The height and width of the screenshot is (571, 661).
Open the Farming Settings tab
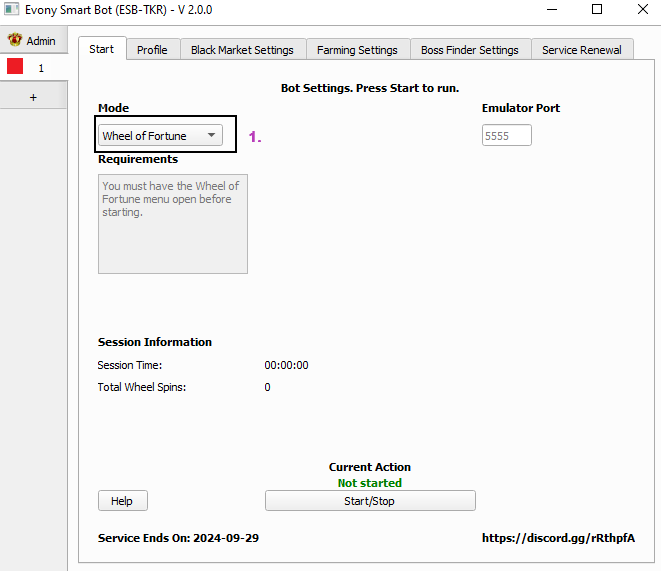coord(357,50)
